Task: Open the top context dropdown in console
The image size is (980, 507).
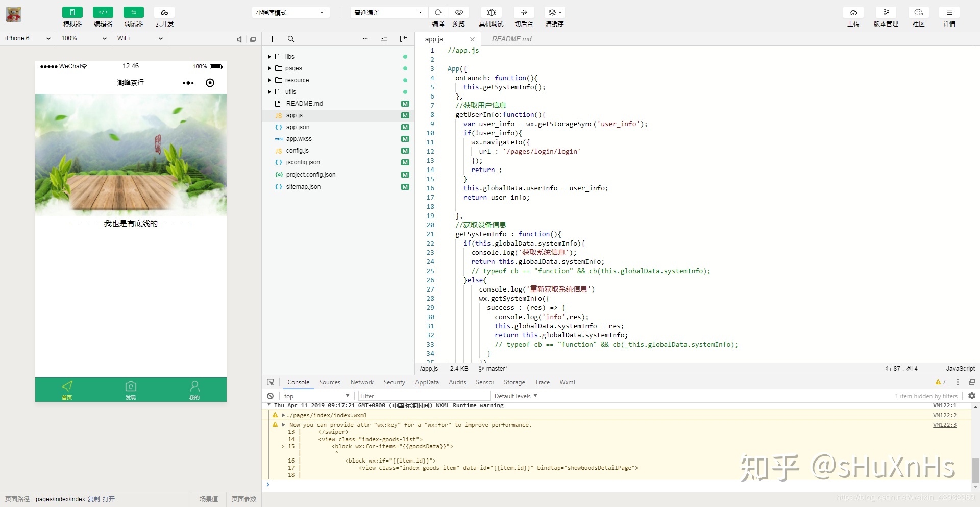Action: 316,396
